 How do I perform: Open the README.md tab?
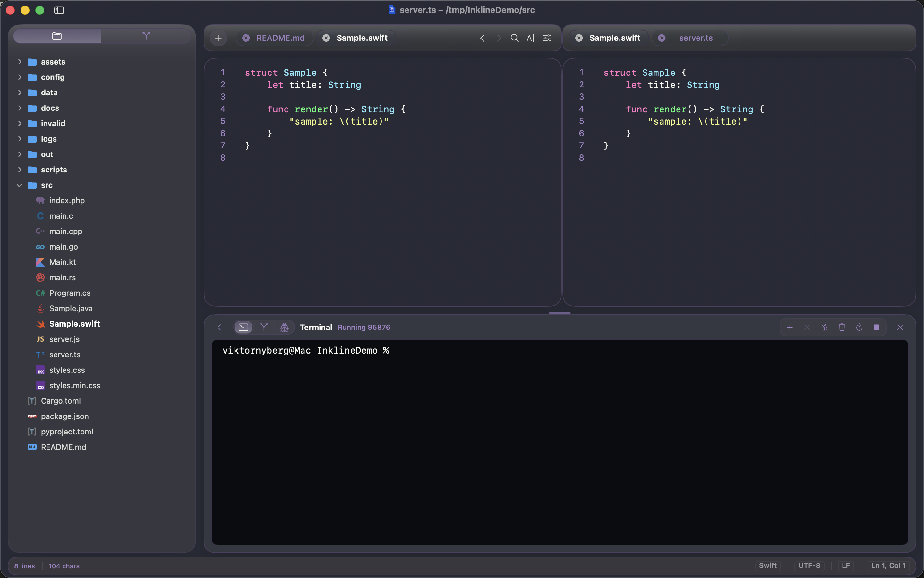pos(280,38)
